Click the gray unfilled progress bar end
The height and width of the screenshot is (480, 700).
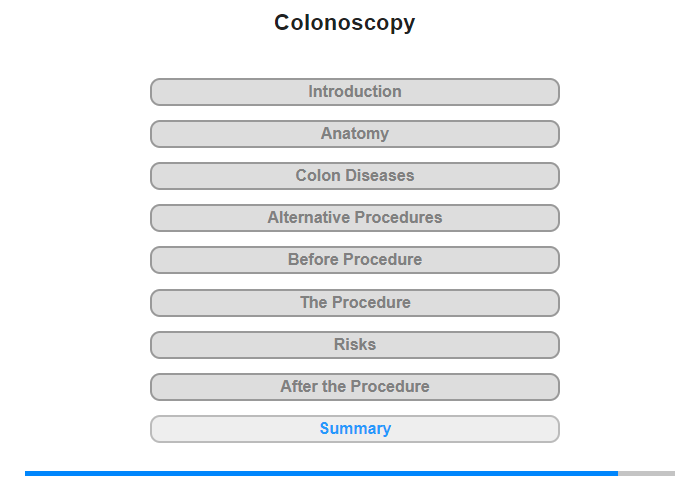[x=646, y=473]
